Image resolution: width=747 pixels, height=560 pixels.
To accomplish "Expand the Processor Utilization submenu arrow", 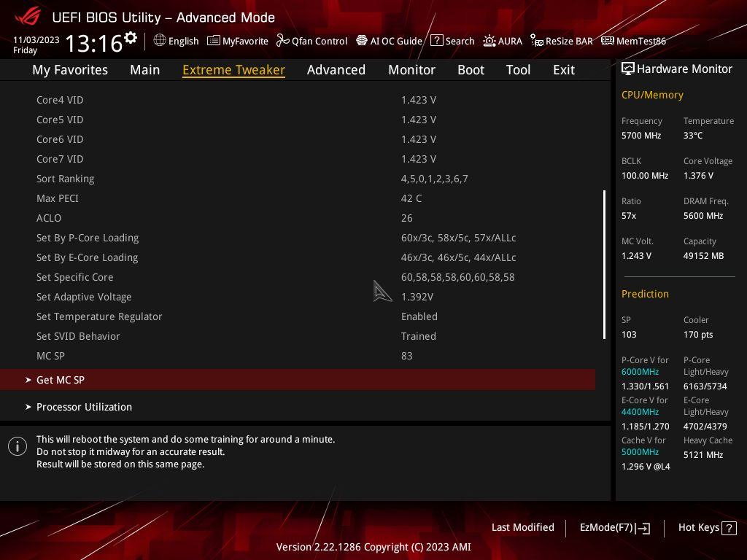I will pyautogui.click(x=28, y=407).
